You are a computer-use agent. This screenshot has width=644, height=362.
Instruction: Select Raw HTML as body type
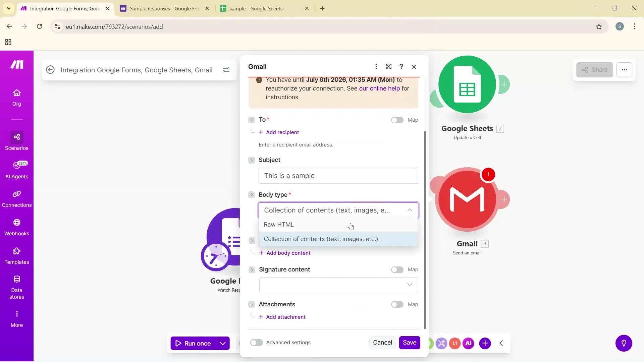point(279,224)
